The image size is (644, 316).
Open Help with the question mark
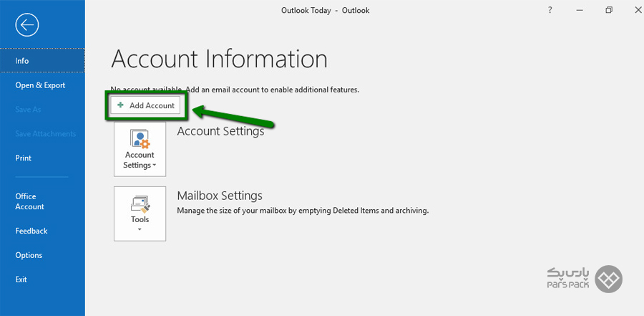[550, 10]
